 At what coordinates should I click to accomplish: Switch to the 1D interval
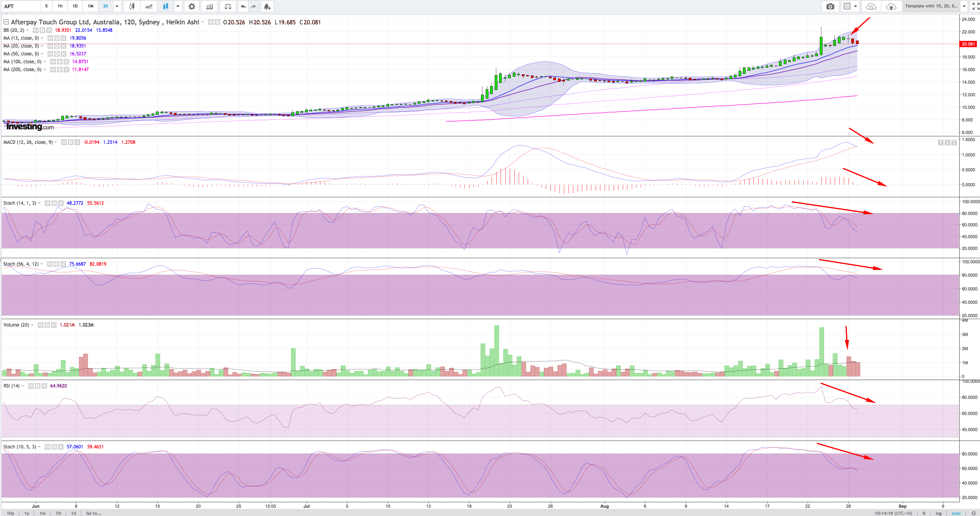(x=75, y=6)
